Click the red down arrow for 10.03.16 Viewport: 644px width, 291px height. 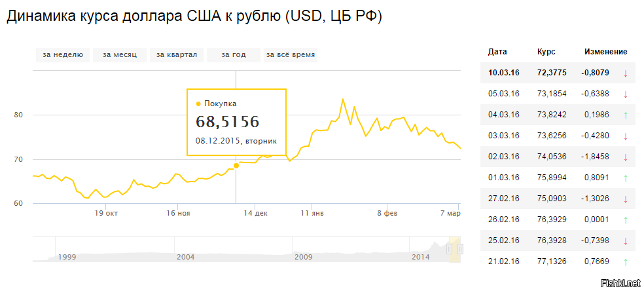[x=626, y=73]
